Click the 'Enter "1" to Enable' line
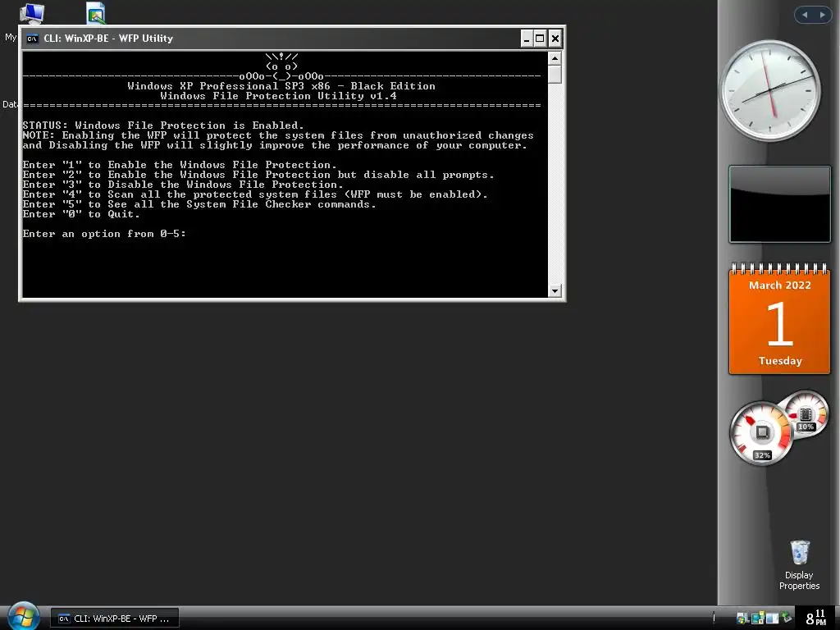 coord(180,164)
